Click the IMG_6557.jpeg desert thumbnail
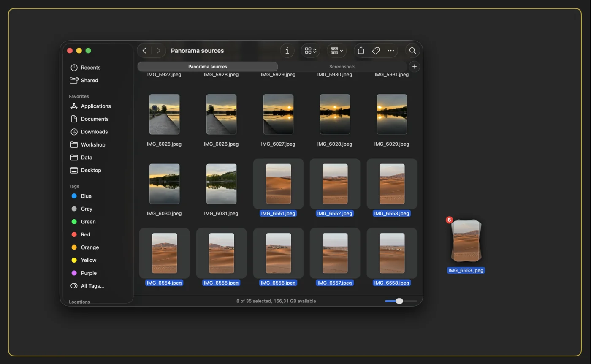Image resolution: width=591 pixels, height=364 pixels. (335, 253)
